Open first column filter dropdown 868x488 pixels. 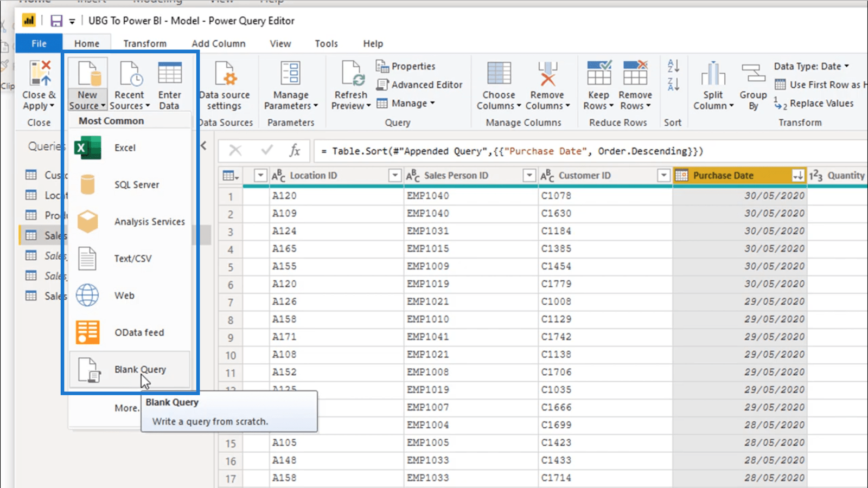coord(261,175)
